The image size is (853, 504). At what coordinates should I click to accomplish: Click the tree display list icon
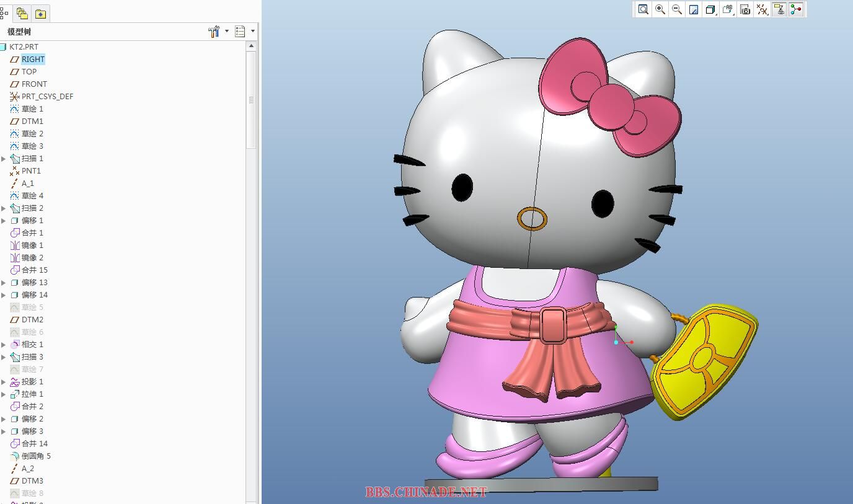click(240, 32)
